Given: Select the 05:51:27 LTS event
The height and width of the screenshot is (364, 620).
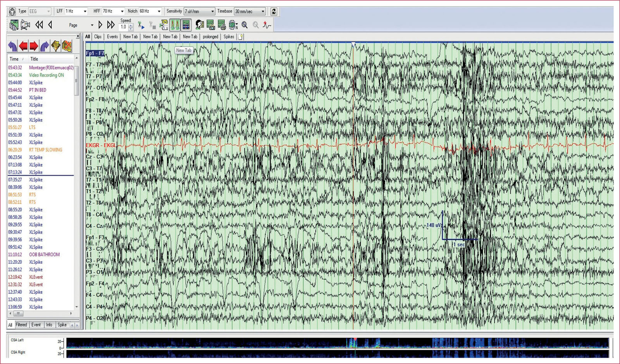Looking at the screenshot, I should tap(41, 127).
